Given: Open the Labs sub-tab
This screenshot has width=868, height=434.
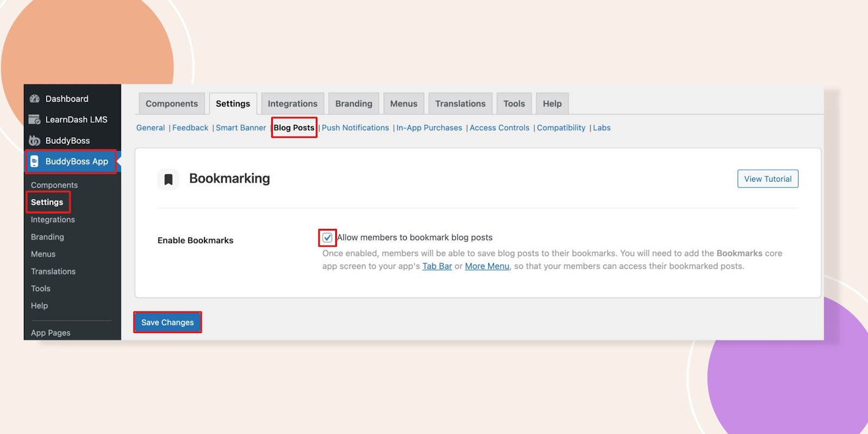Looking at the screenshot, I should click(602, 128).
